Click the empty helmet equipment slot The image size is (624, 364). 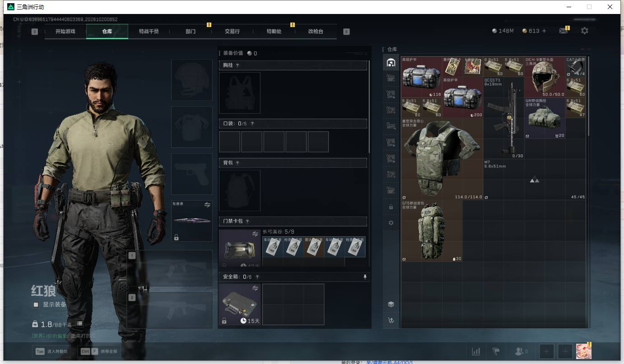tap(192, 80)
